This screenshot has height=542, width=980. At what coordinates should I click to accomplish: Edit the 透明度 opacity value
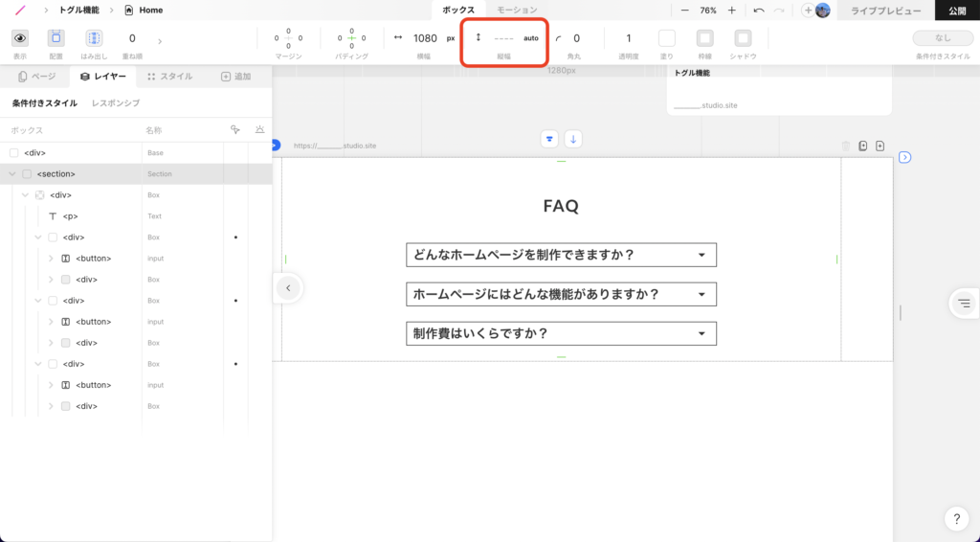(x=629, y=38)
